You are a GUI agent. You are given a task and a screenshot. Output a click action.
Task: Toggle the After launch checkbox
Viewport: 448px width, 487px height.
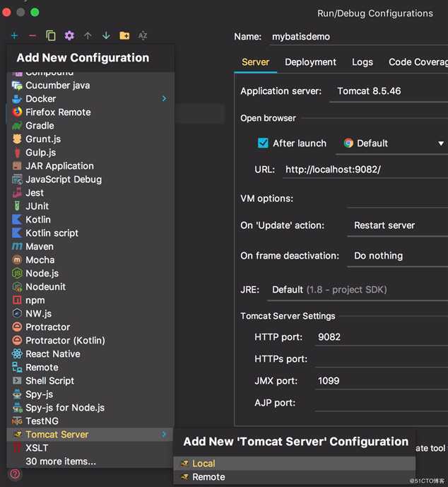click(x=263, y=143)
